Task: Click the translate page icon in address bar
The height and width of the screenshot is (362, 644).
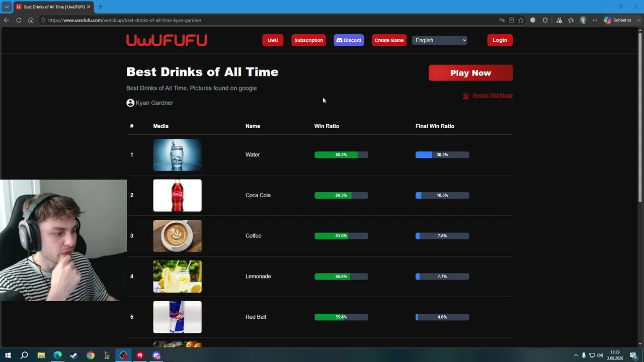Action: point(502,20)
